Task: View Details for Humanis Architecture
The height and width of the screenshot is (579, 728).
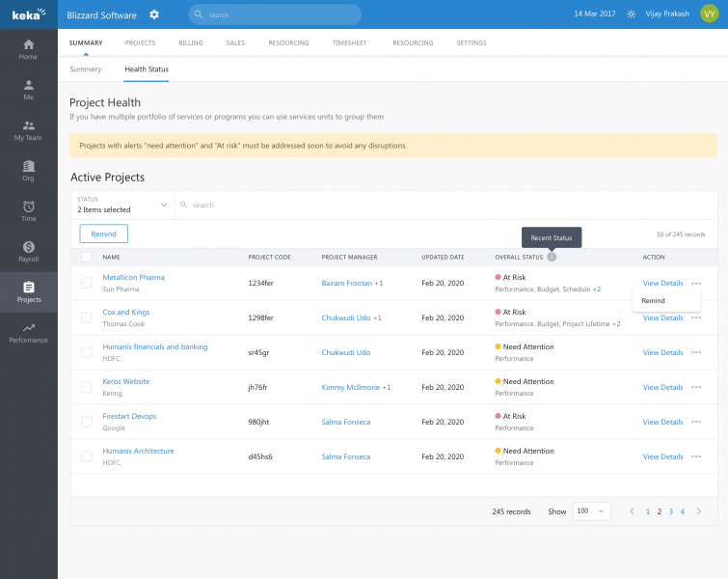Action: [663, 456]
